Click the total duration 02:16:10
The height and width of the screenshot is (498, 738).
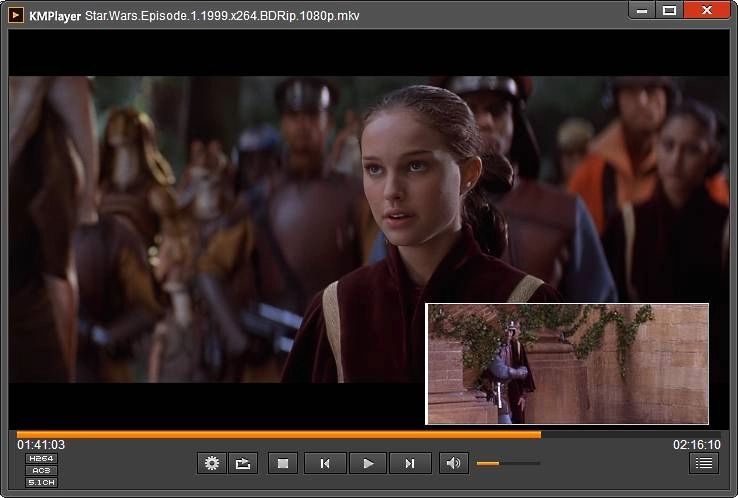[x=697, y=445]
